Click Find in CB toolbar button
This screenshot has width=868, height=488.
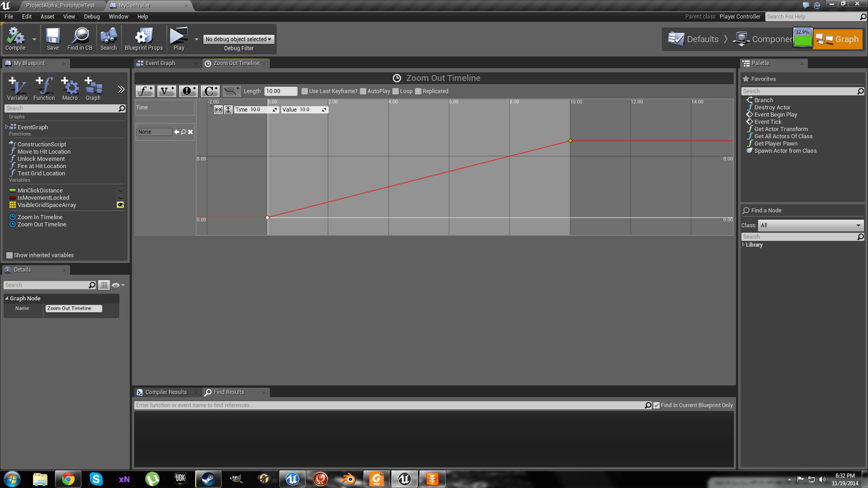(80, 39)
